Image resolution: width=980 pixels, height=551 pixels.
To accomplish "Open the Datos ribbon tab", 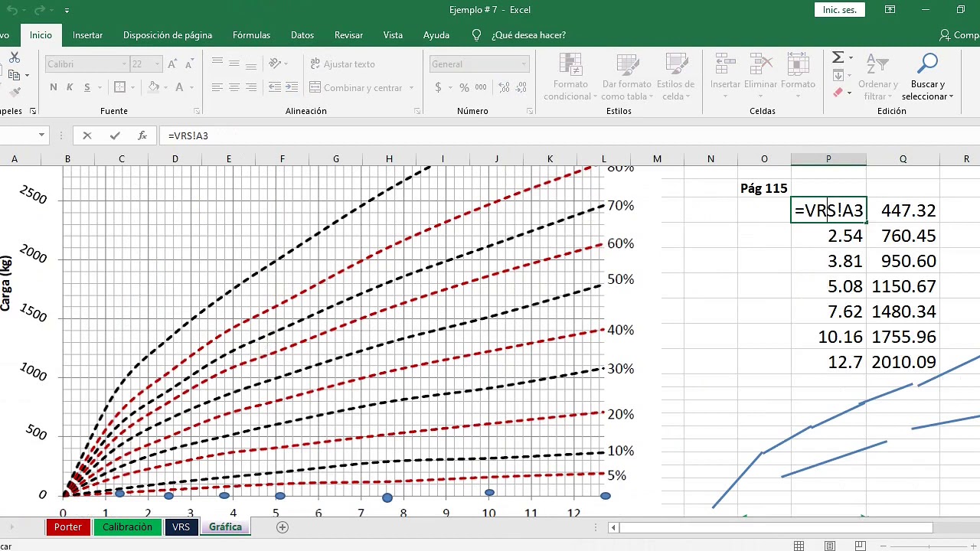I will 302,35.
